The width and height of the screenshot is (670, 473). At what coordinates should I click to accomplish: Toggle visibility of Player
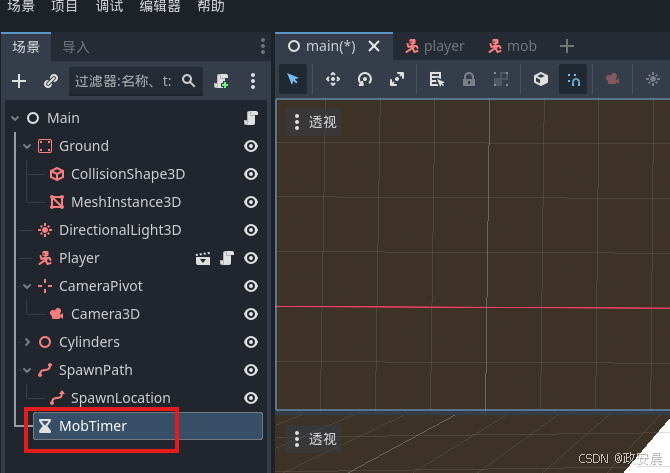(251, 258)
